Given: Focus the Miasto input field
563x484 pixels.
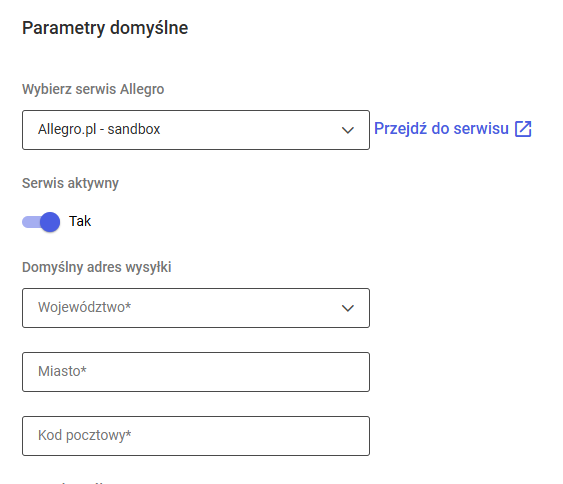Looking at the screenshot, I should tap(196, 372).
